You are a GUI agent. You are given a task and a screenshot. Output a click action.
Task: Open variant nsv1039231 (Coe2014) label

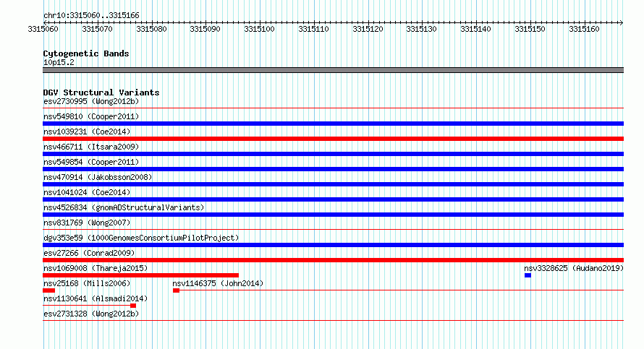87,132
